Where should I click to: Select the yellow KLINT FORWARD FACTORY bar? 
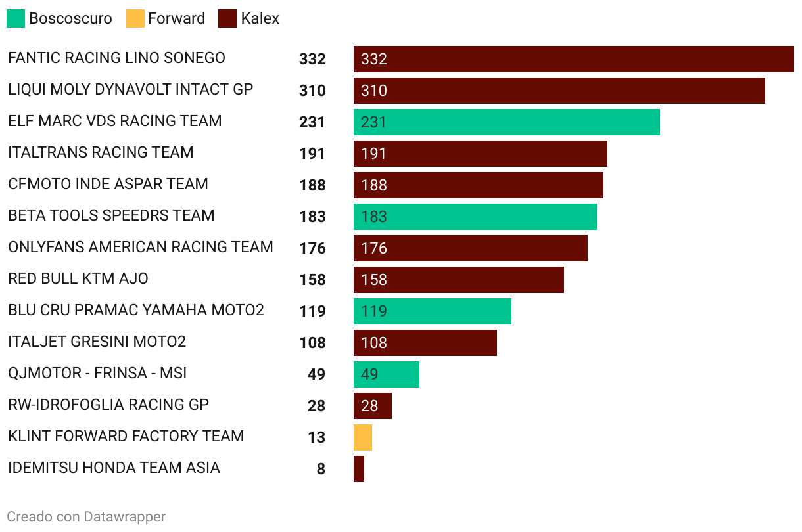[x=363, y=437]
